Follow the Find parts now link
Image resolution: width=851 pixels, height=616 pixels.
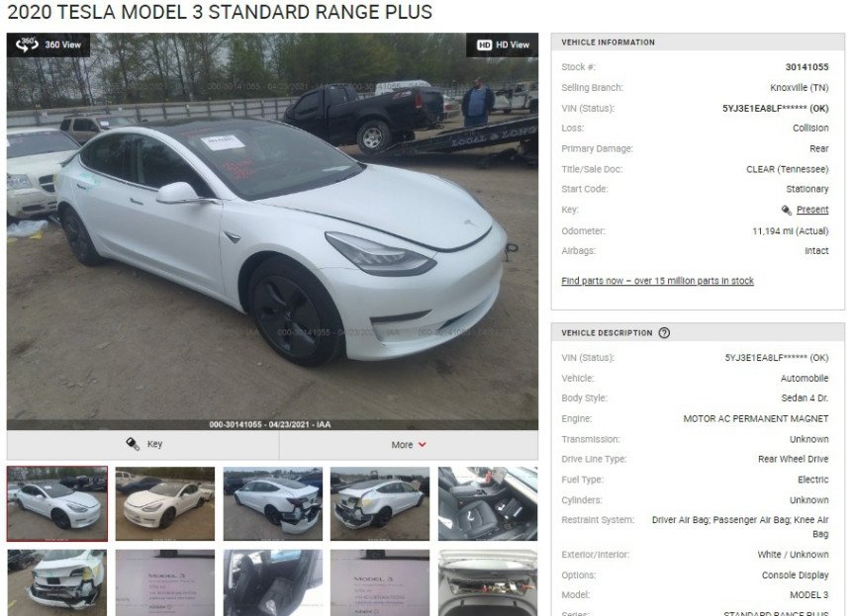tap(657, 281)
